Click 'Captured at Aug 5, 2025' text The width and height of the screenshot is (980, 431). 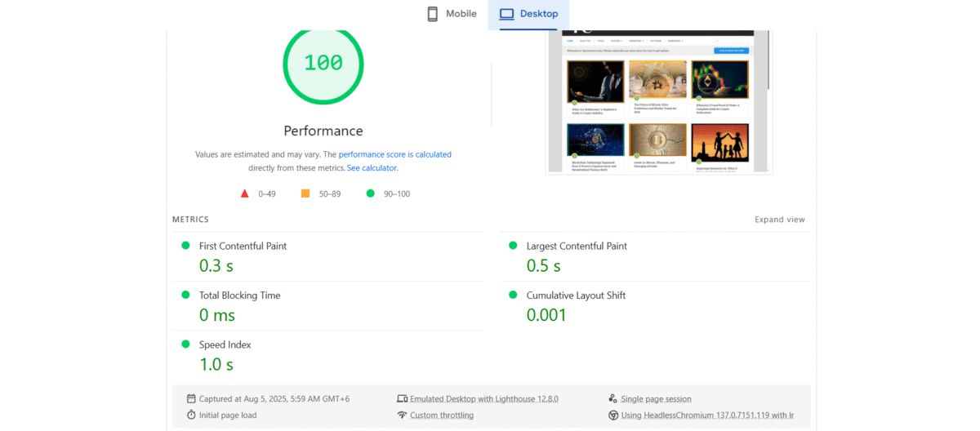click(x=274, y=399)
